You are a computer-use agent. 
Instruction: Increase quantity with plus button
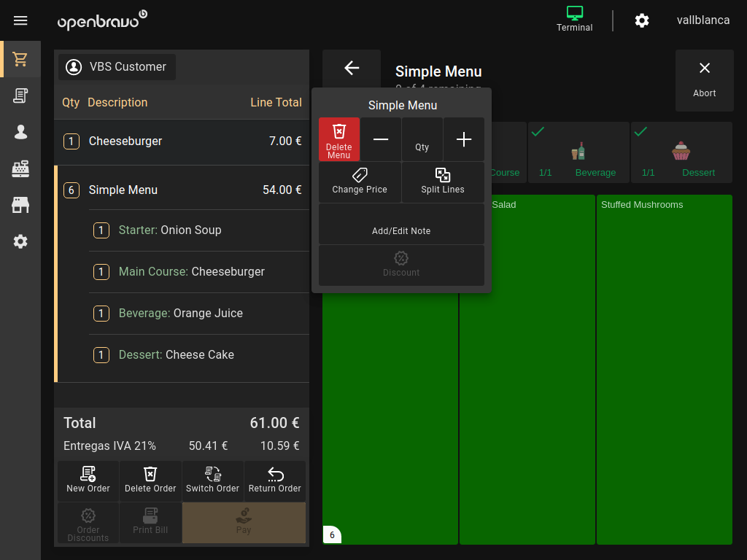coord(464,139)
